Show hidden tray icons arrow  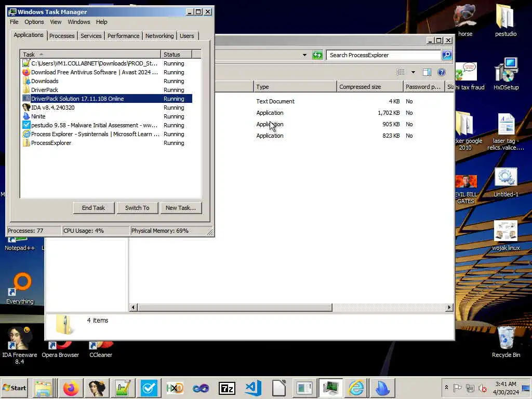(x=446, y=387)
